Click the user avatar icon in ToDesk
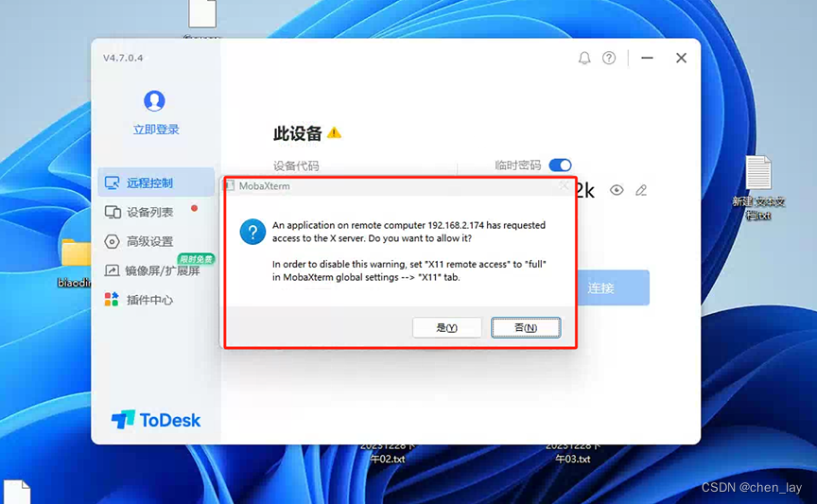Image resolution: width=817 pixels, height=504 pixels. 154,100
